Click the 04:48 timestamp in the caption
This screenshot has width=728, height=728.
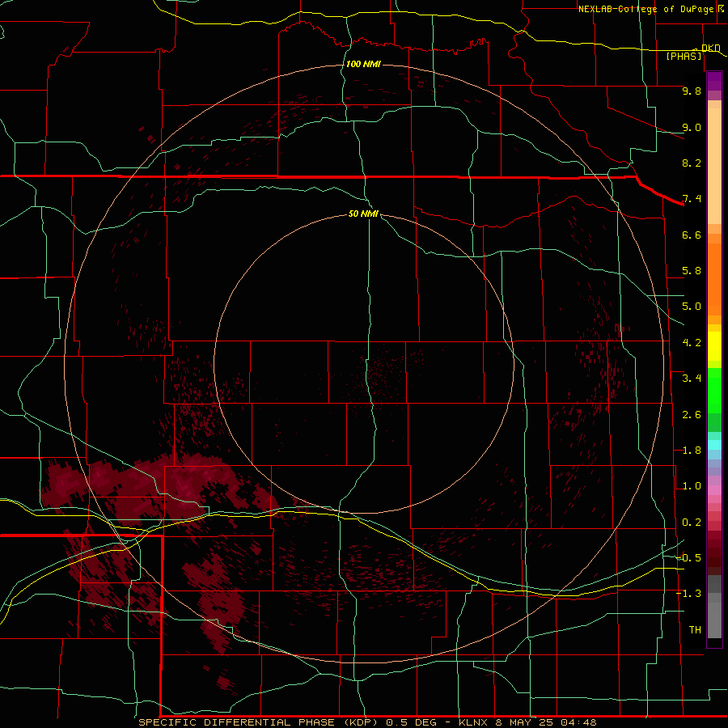[x=578, y=722]
